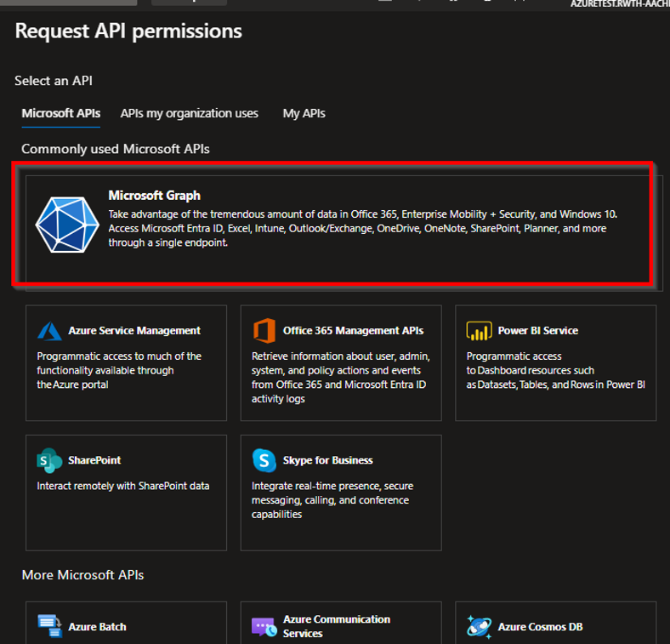670x644 pixels.
Task: Switch to the Microsoft APIs tab
Action: [x=60, y=113]
